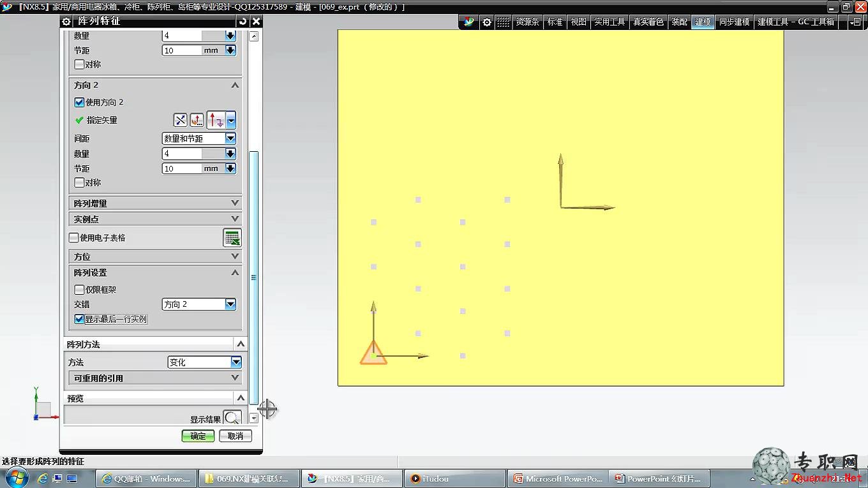This screenshot has height=488, width=868.
Task: Enable the 仅限框架 checkbox
Action: tap(79, 290)
